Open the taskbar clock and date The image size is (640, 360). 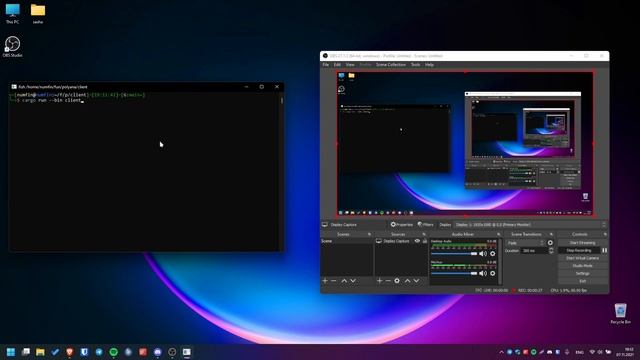[625, 352]
